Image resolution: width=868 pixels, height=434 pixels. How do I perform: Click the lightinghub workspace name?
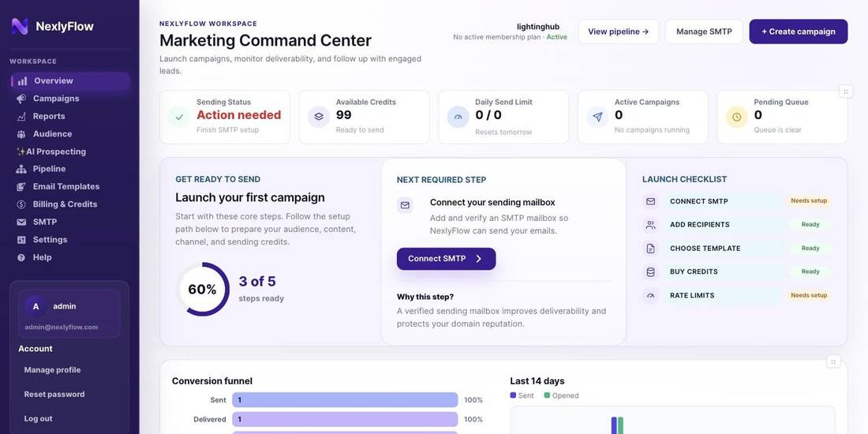tap(538, 27)
